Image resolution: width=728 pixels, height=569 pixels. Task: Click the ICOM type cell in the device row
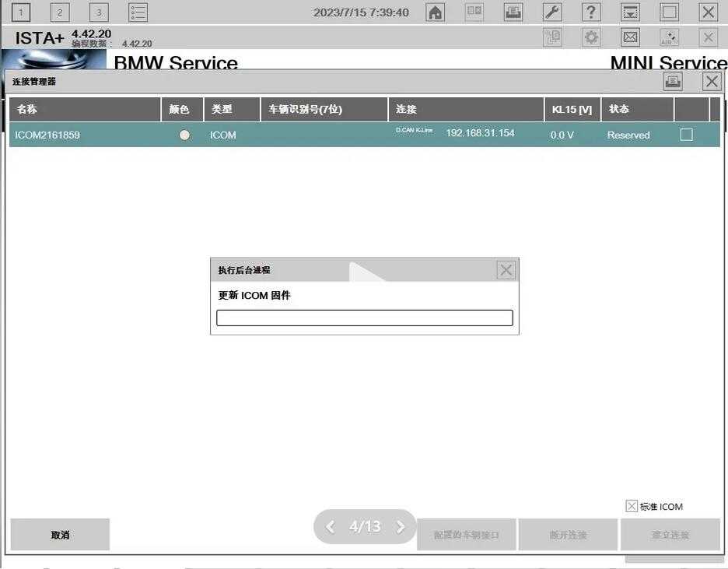[223, 135]
